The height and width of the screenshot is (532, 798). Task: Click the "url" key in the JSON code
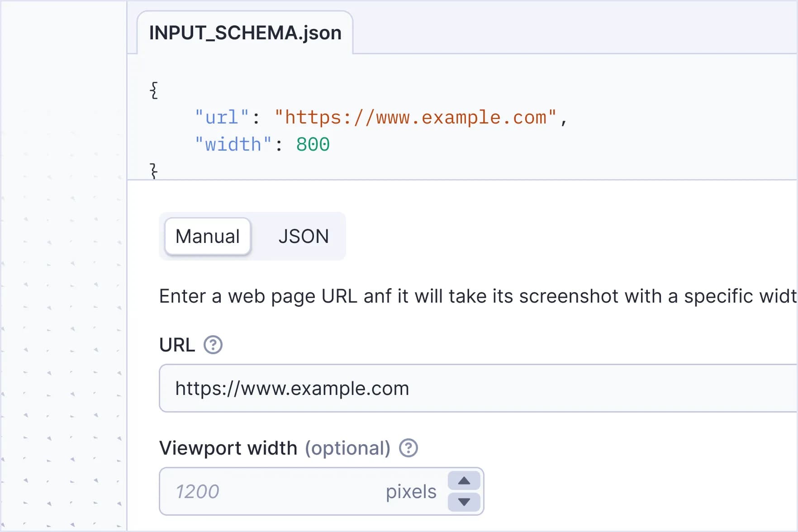222,118
